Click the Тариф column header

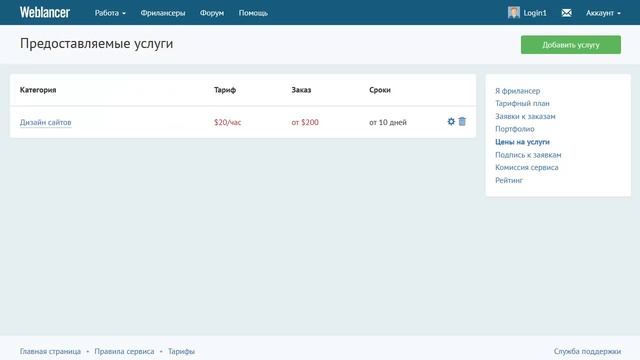[225, 90]
